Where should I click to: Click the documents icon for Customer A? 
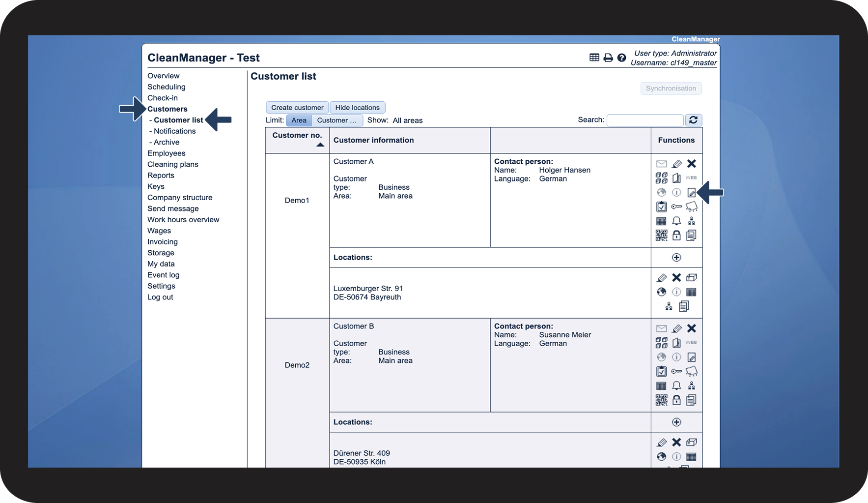[x=692, y=236]
